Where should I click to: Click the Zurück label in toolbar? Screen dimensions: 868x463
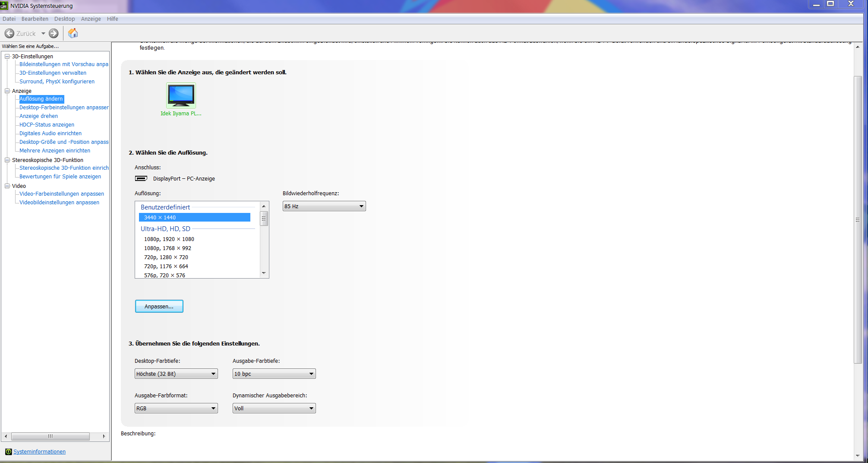tap(26, 33)
